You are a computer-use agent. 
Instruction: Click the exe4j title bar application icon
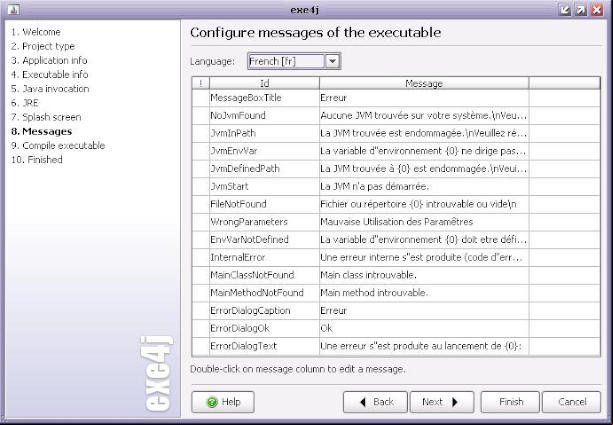point(14,10)
